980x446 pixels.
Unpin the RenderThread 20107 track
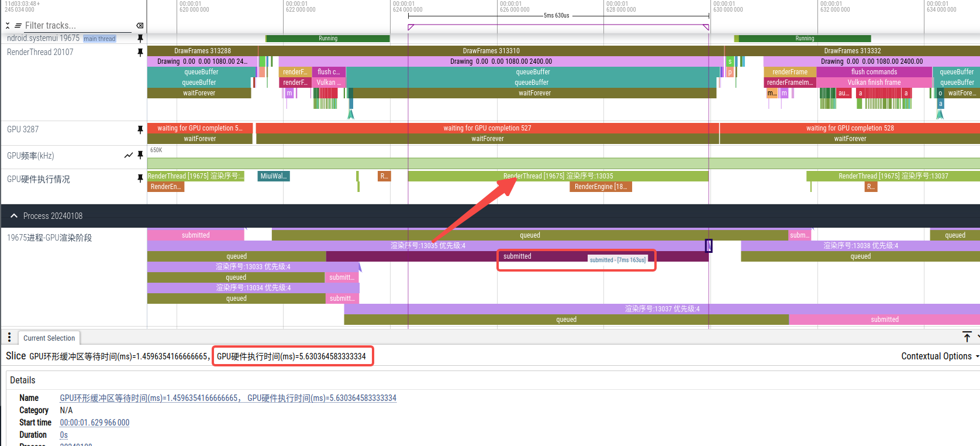(140, 52)
